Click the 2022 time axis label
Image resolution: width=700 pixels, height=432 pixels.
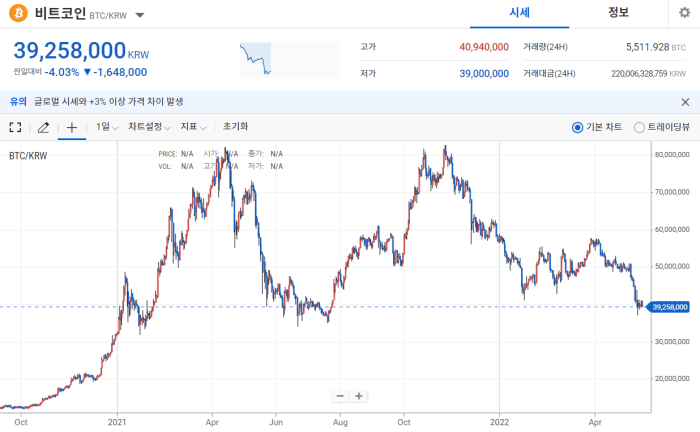pos(499,422)
